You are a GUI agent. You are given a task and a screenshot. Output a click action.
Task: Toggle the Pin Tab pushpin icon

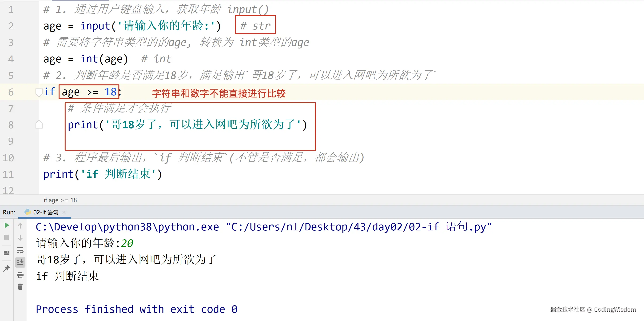click(x=7, y=268)
